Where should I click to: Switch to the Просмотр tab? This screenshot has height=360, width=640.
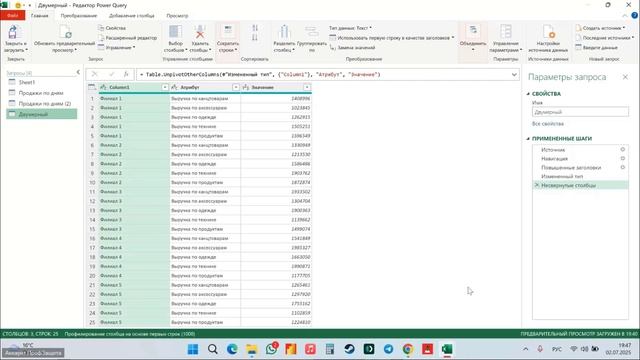[177, 16]
